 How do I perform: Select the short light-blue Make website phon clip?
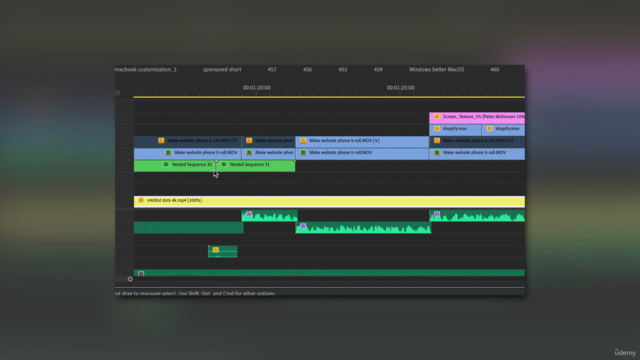point(269,154)
